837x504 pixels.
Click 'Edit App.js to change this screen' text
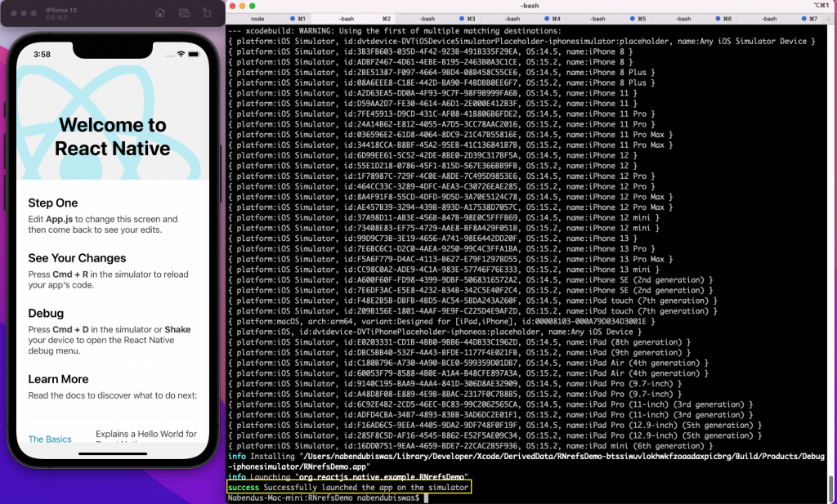tap(103, 225)
